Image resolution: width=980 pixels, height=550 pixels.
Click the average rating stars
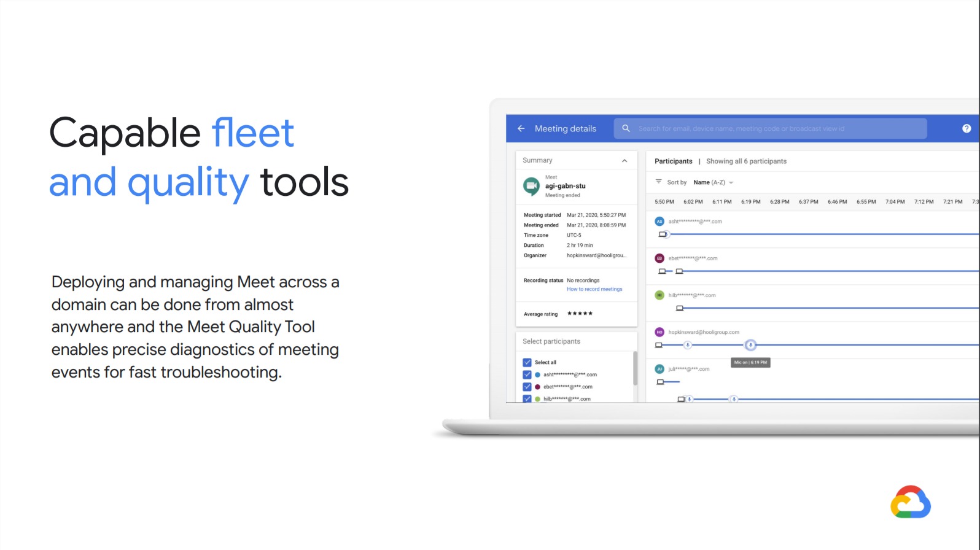tap(580, 314)
